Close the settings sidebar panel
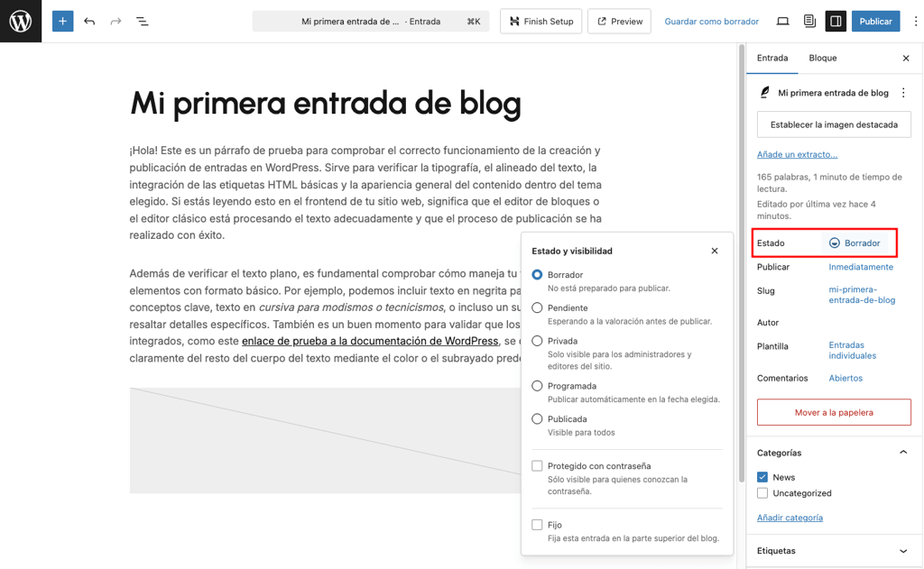 (x=906, y=58)
